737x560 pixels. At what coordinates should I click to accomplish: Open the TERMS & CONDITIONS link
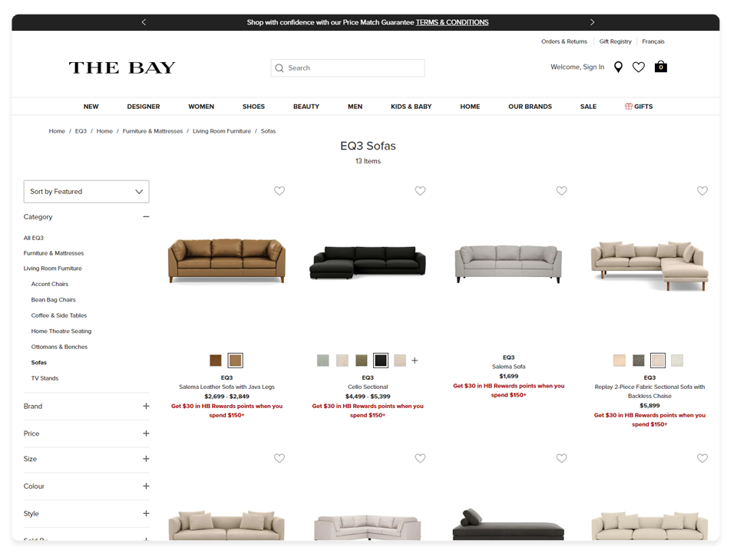tap(451, 22)
